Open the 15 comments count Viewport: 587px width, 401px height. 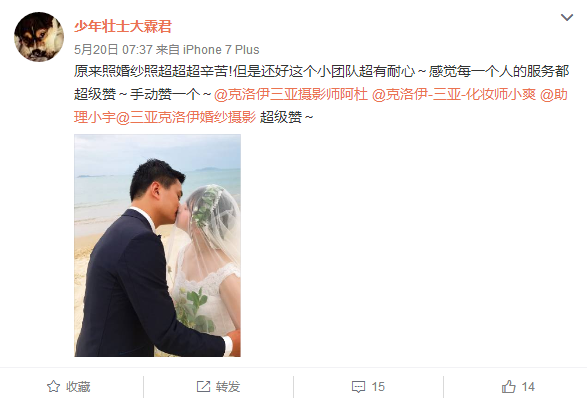coord(378,386)
